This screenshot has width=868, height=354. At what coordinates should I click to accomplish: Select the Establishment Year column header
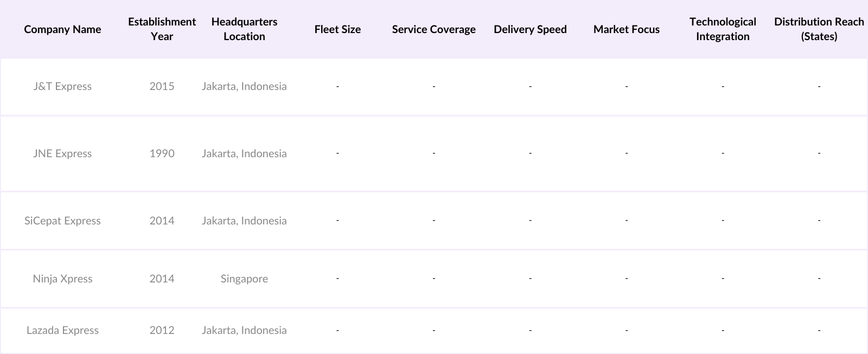point(162,29)
